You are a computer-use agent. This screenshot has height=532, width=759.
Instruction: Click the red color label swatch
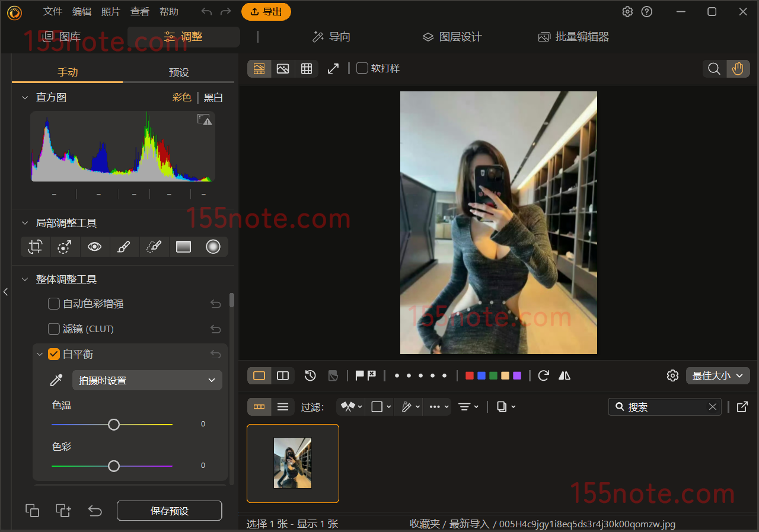tap(470, 375)
